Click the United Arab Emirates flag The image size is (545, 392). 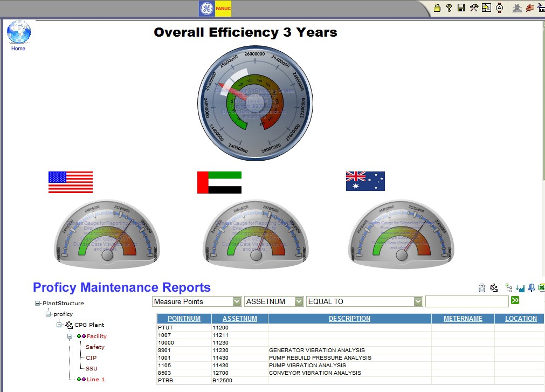pyautogui.click(x=219, y=182)
